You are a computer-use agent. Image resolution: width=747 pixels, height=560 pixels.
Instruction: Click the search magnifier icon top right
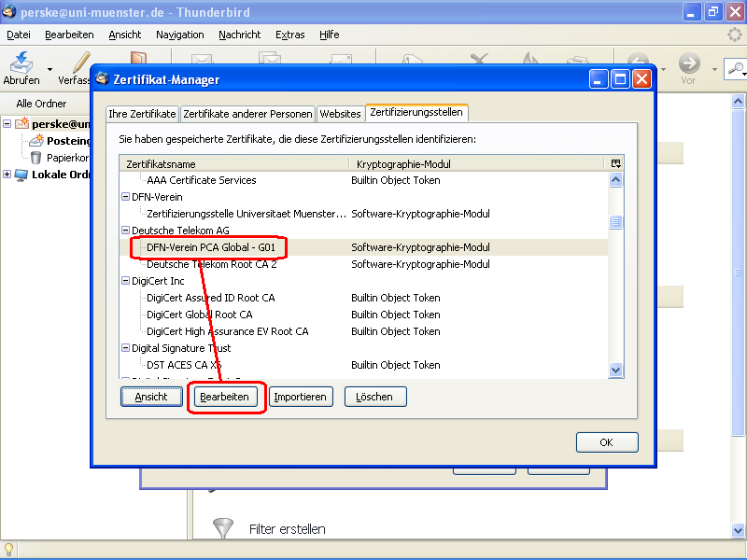point(737,69)
